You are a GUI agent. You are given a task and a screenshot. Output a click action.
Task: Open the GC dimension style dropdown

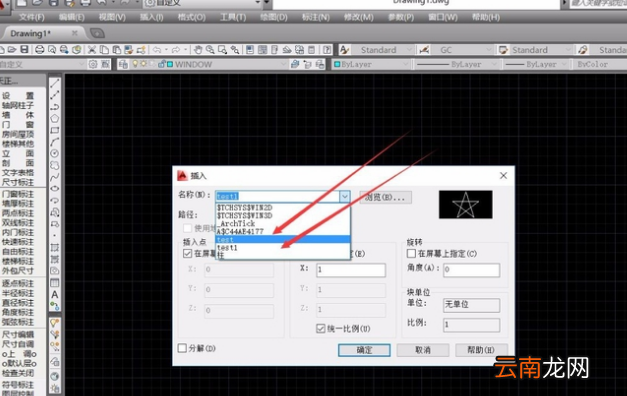click(488, 50)
